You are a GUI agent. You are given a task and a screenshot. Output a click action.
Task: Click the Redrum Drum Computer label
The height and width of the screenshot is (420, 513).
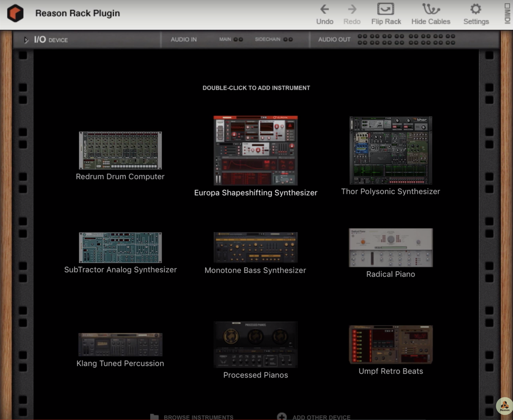click(120, 177)
